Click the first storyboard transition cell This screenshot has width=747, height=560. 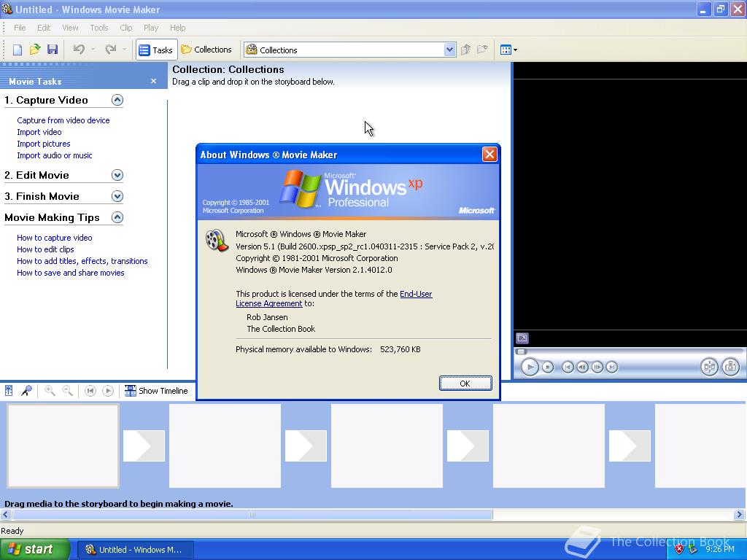[x=144, y=446]
